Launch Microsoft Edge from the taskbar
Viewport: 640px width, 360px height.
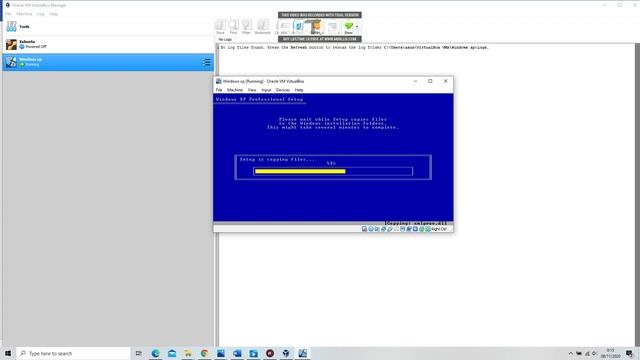(x=156, y=353)
